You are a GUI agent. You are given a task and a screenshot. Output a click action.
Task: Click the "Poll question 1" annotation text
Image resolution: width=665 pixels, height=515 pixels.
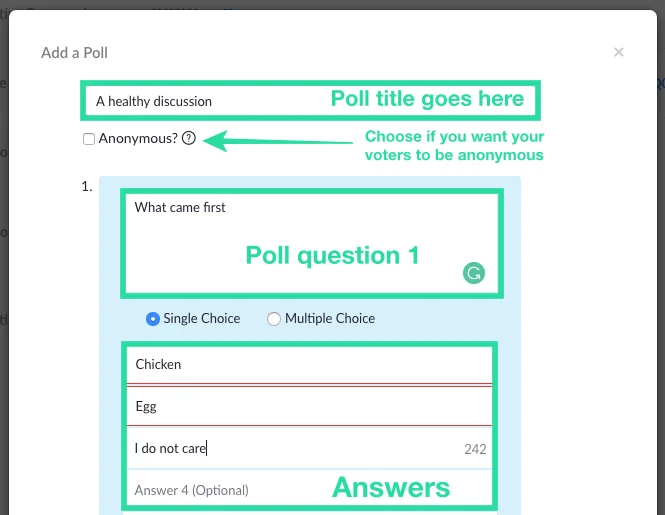pyautogui.click(x=332, y=256)
